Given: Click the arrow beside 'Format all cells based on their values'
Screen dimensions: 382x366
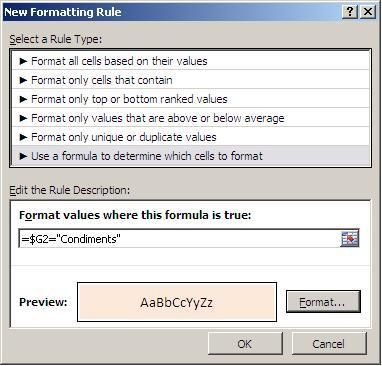Looking at the screenshot, I should point(23,61).
